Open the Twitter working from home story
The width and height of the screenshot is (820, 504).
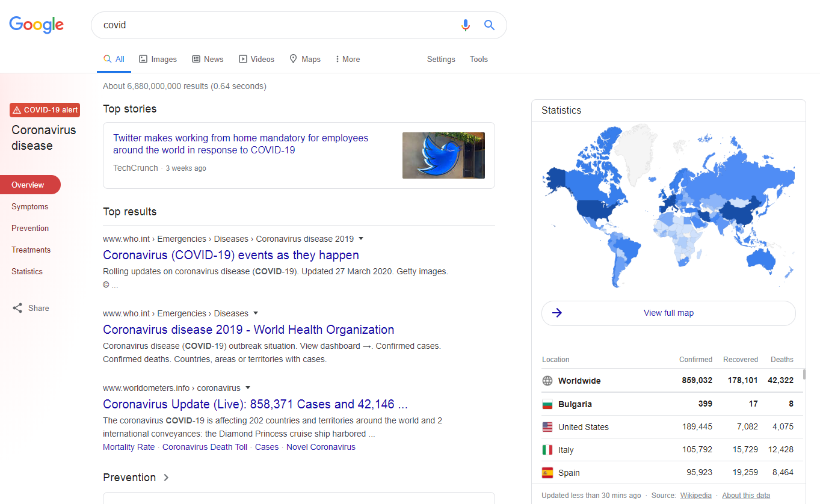coord(241,144)
